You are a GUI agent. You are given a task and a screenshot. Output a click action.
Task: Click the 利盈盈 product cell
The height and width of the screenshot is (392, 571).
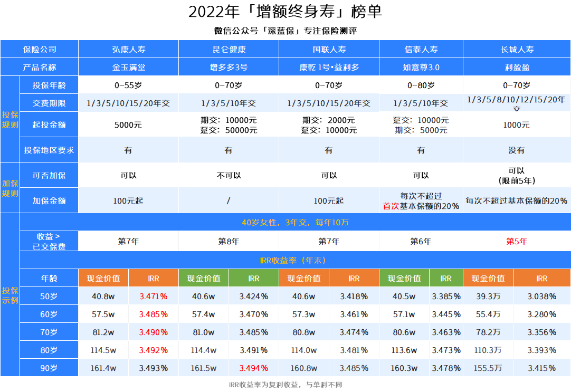[x=517, y=68]
